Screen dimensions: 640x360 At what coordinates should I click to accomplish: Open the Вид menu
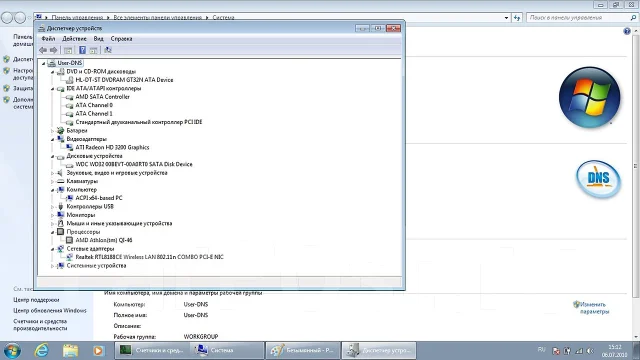(98, 39)
